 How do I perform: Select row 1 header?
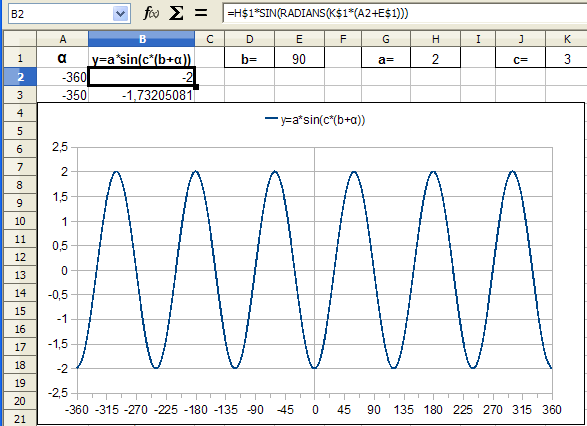[x=20, y=58]
